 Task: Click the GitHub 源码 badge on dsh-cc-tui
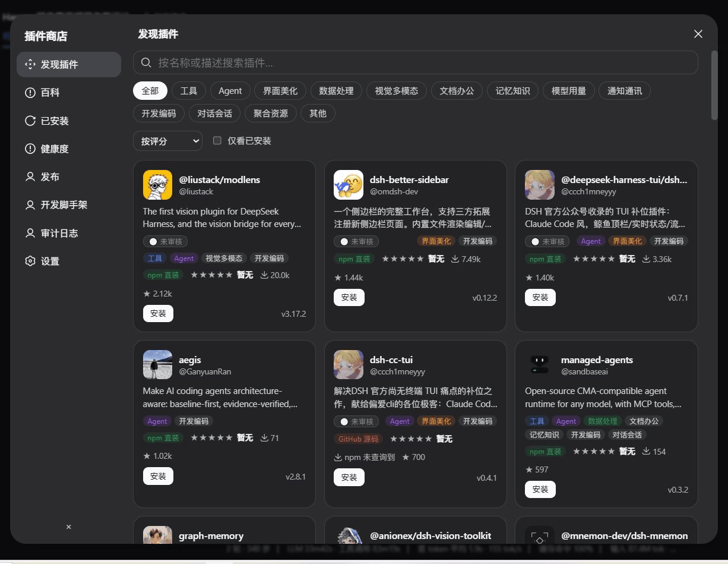358,439
